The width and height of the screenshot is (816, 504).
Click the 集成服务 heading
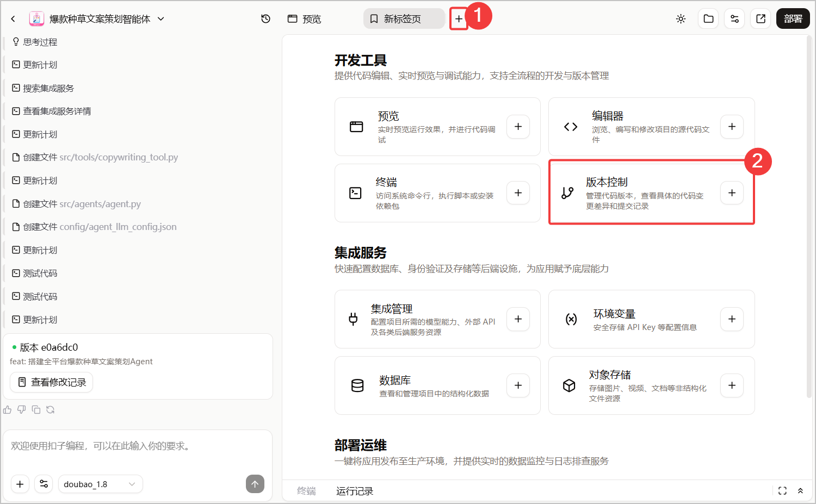361,253
